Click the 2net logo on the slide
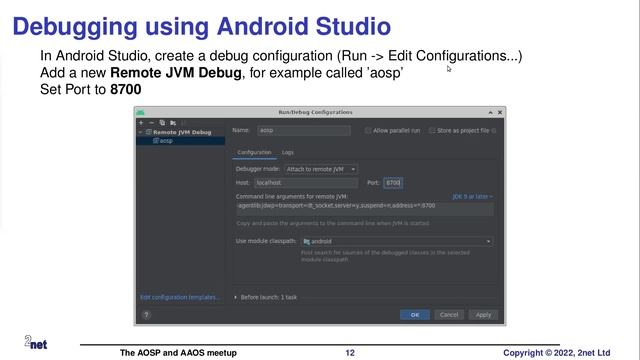 [36, 342]
